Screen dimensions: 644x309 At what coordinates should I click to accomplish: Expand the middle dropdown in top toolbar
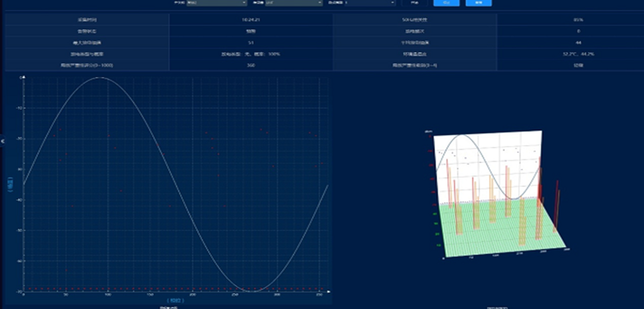point(293,3)
